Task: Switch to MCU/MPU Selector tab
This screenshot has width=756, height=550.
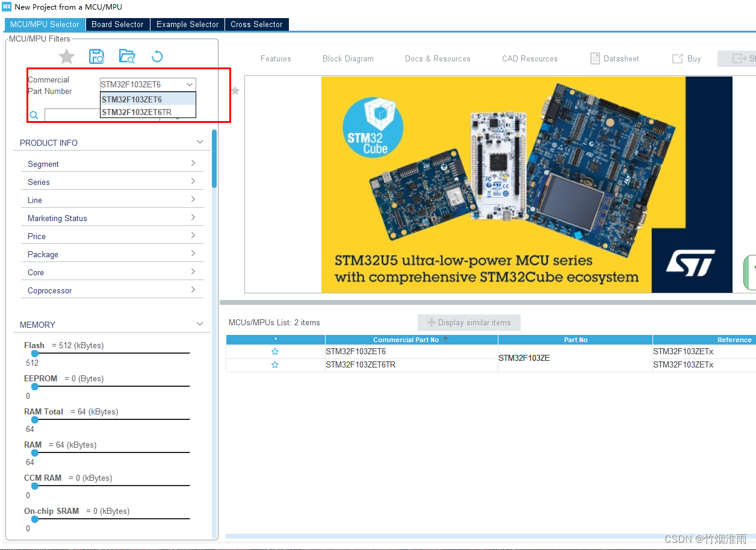Action: 45,24
